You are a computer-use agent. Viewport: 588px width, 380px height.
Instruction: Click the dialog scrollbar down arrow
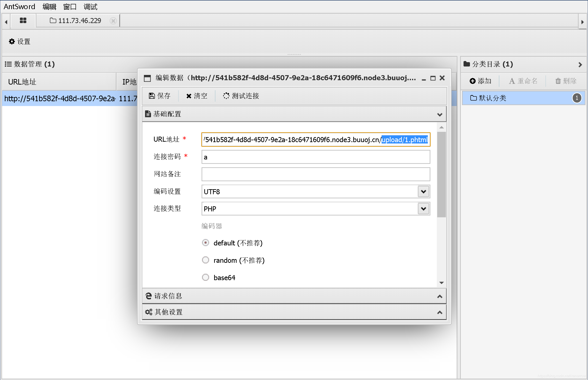pos(442,283)
